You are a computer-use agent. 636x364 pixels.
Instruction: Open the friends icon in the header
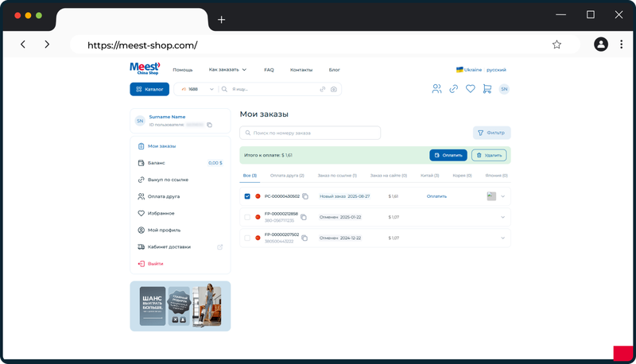[436, 89]
